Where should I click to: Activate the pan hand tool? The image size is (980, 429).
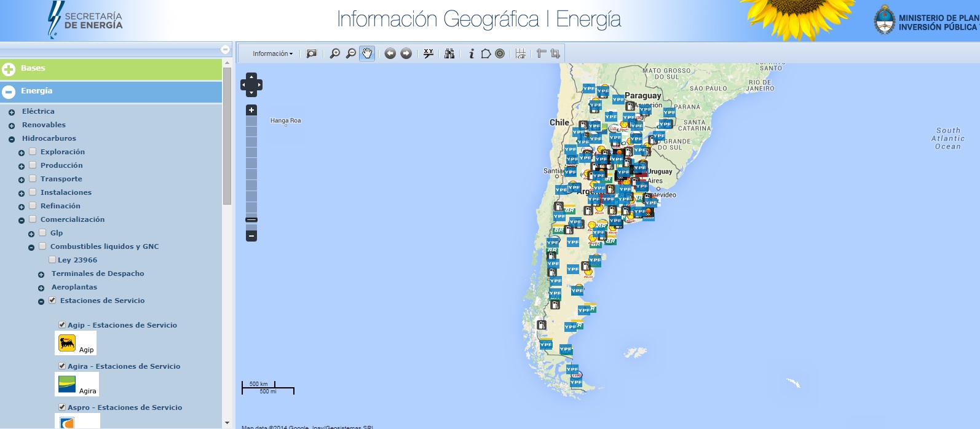point(367,53)
